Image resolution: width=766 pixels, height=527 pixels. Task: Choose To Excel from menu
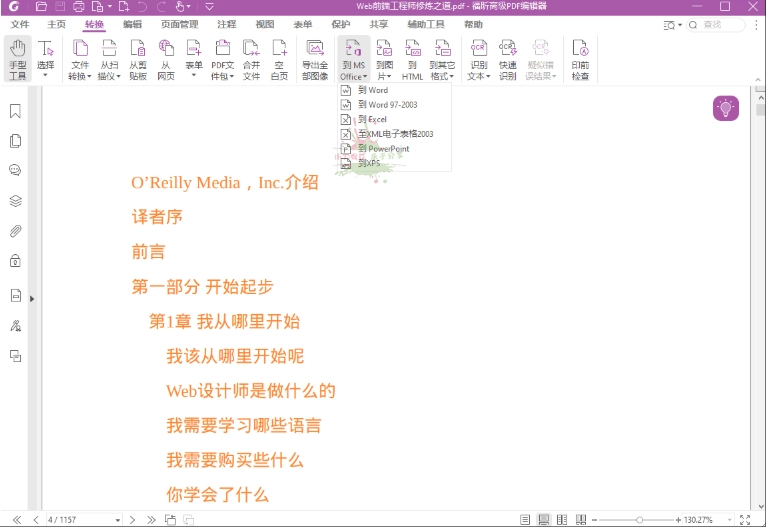coord(394,119)
